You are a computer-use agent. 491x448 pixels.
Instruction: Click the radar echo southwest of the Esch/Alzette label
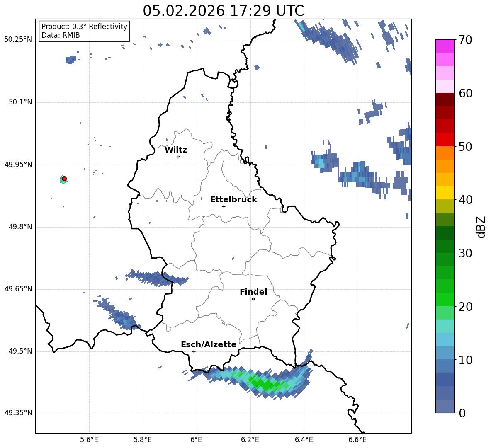click(160, 367)
